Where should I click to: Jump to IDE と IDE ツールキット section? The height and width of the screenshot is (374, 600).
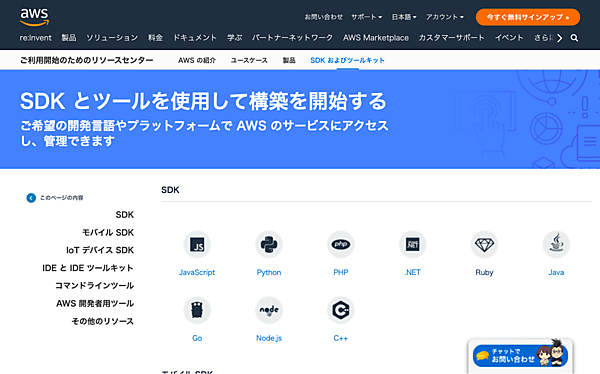coord(88,268)
